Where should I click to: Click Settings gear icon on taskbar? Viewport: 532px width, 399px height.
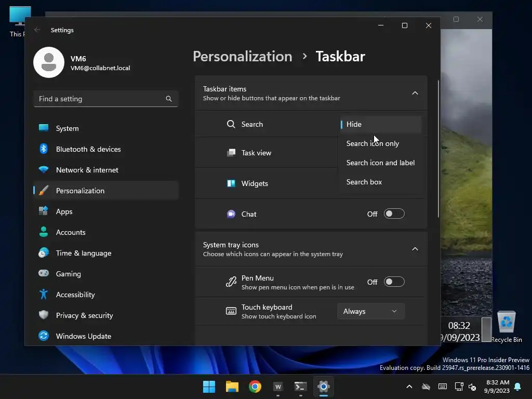tap(324, 387)
